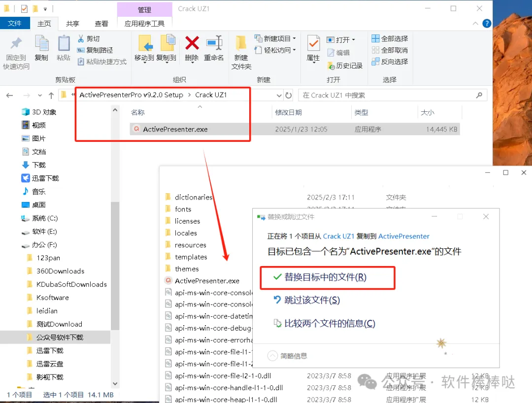Click Crack UZ1 link in dialog
Screen dimensions: 532x403
[x=338, y=236]
